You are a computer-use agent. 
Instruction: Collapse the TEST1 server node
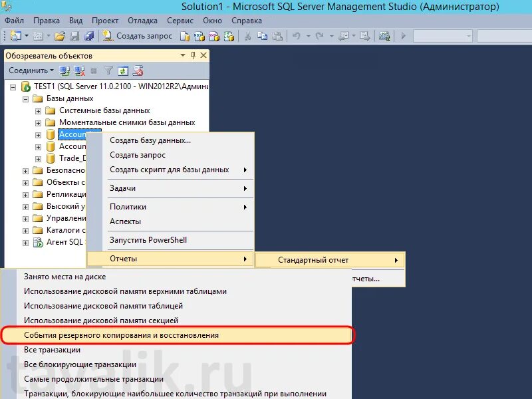click(x=13, y=88)
